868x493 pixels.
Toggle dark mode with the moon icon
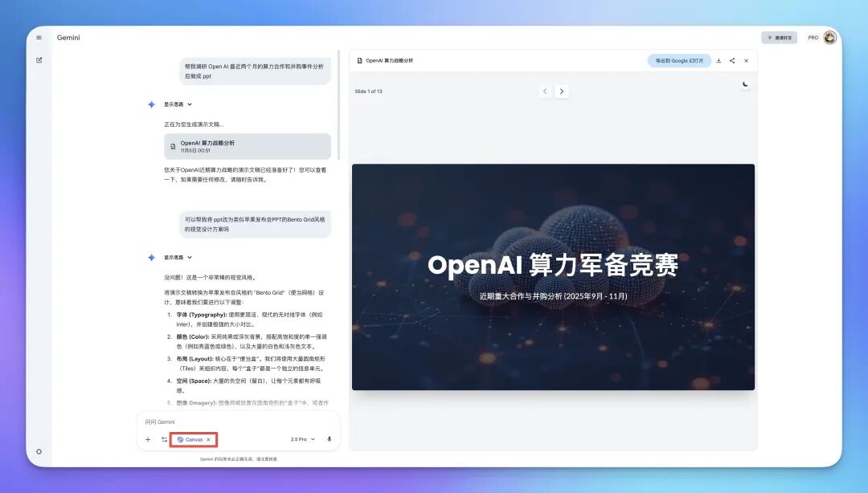click(745, 83)
